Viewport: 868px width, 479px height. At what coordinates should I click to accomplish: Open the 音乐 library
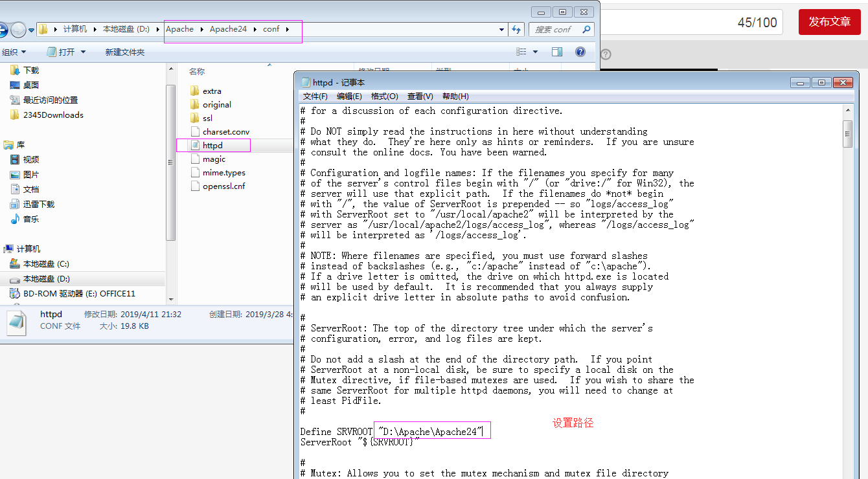31,219
